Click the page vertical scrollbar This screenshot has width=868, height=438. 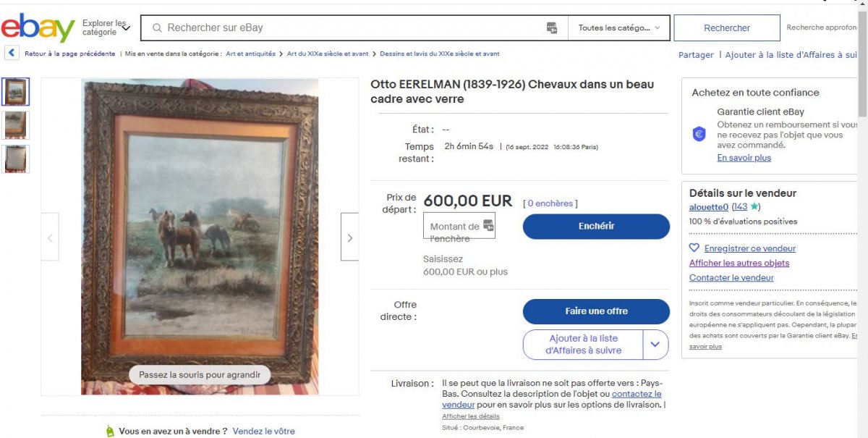pos(862,217)
